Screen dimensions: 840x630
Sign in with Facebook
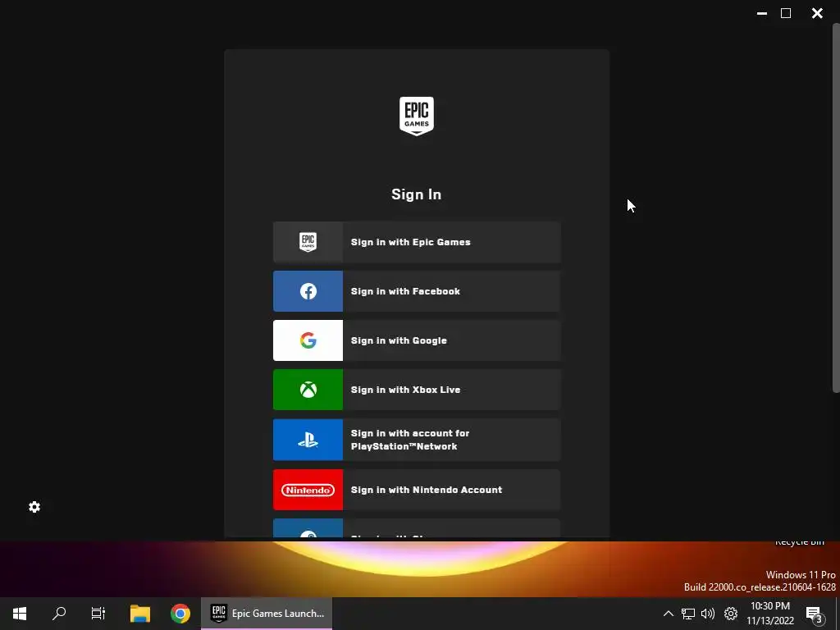[417, 291]
